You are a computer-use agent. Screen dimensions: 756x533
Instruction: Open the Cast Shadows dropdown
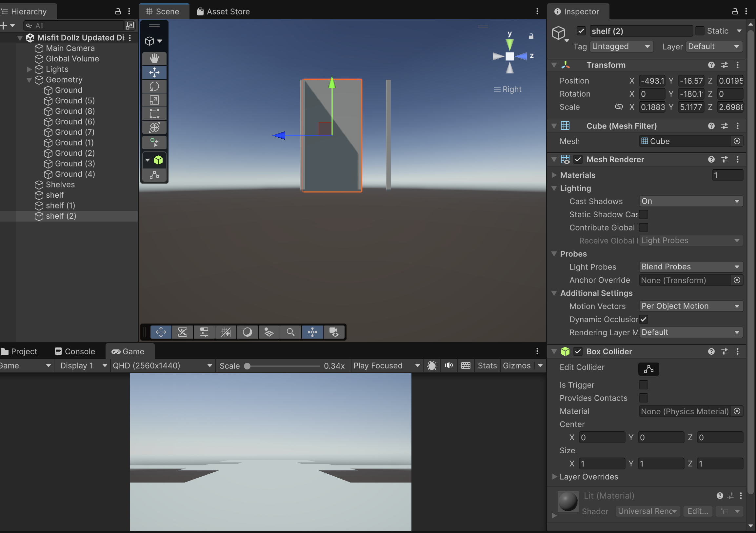[x=690, y=201]
